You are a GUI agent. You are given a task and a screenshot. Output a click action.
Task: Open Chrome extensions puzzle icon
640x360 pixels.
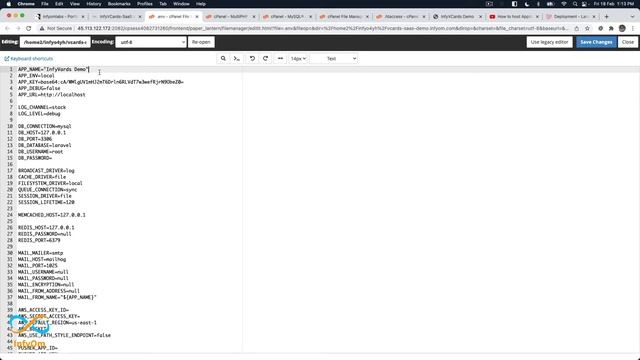[611, 29]
